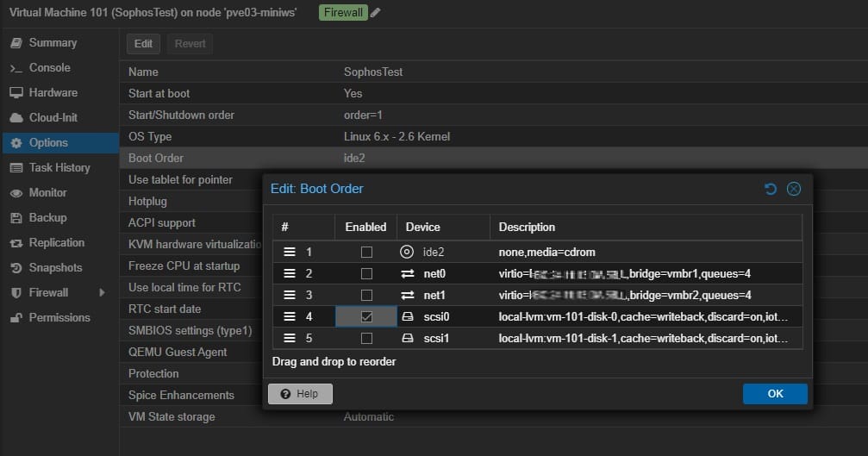
Task: Click the hard disk icon for scsi0
Action: tap(408, 316)
